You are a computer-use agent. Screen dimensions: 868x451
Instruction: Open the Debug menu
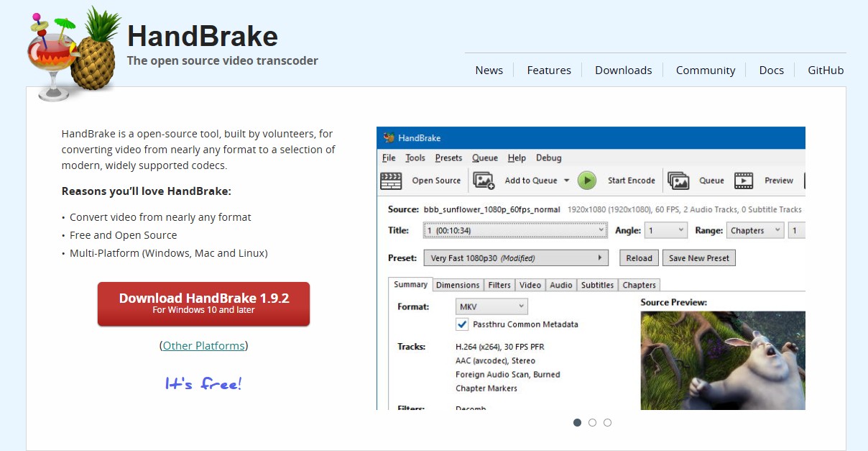click(549, 158)
